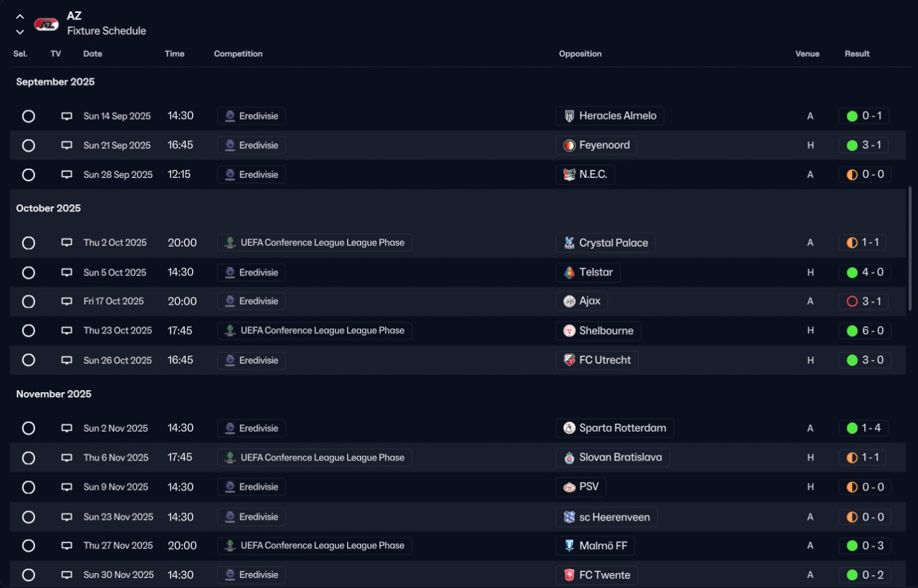Select the N.E.C. fixture radio button
The width and height of the screenshot is (918, 588).
(x=29, y=175)
